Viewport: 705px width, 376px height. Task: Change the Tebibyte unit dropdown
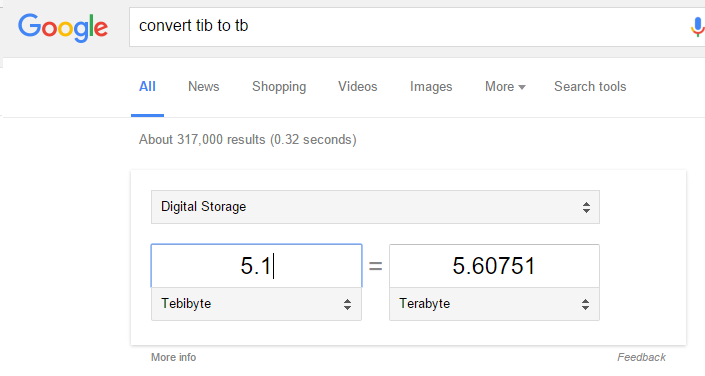tap(256, 304)
